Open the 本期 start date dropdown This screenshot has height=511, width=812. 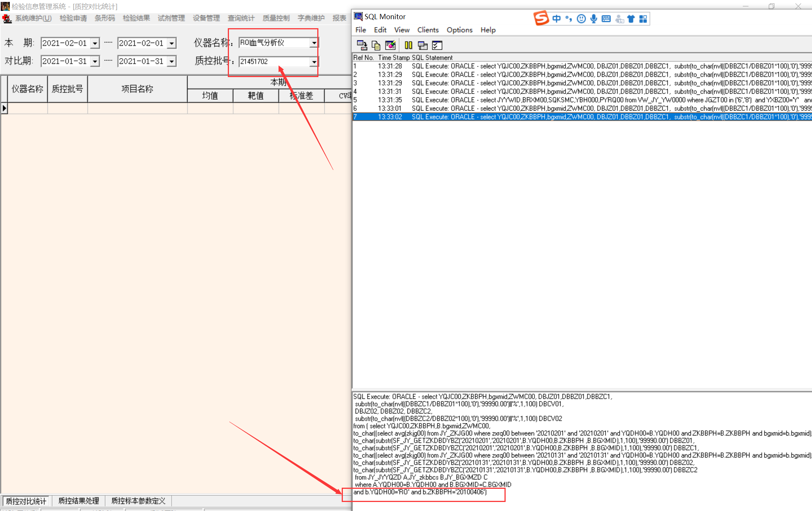pyautogui.click(x=95, y=43)
